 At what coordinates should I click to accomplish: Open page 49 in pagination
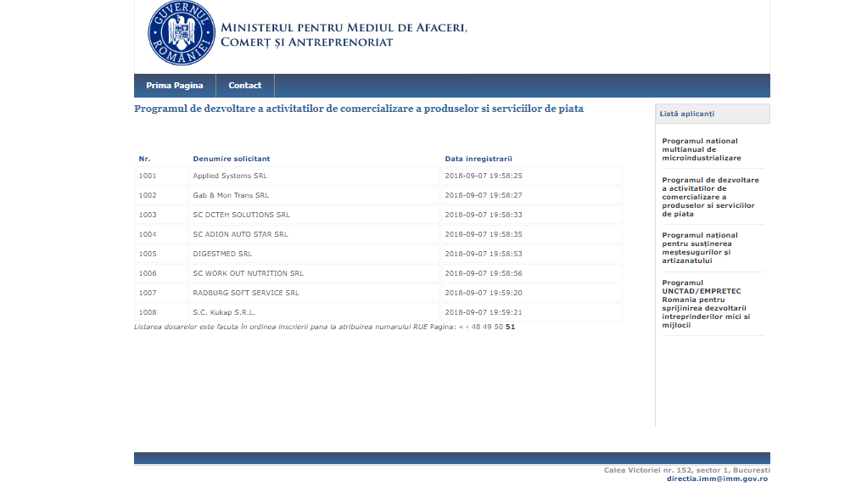(x=488, y=327)
